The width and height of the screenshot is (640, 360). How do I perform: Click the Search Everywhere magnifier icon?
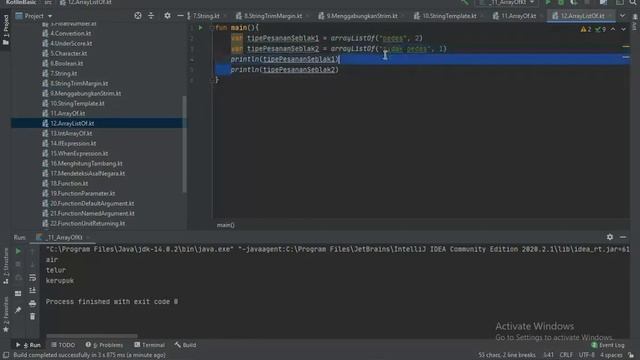click(x=633, y=2)
